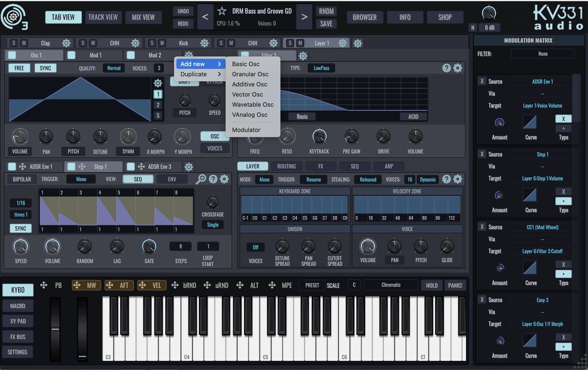Viewport: 588px width, 370px height.
Task: Select Wavetable Osc from the Add new submenu
Action: pyautogui.click(x=253, y=104)
